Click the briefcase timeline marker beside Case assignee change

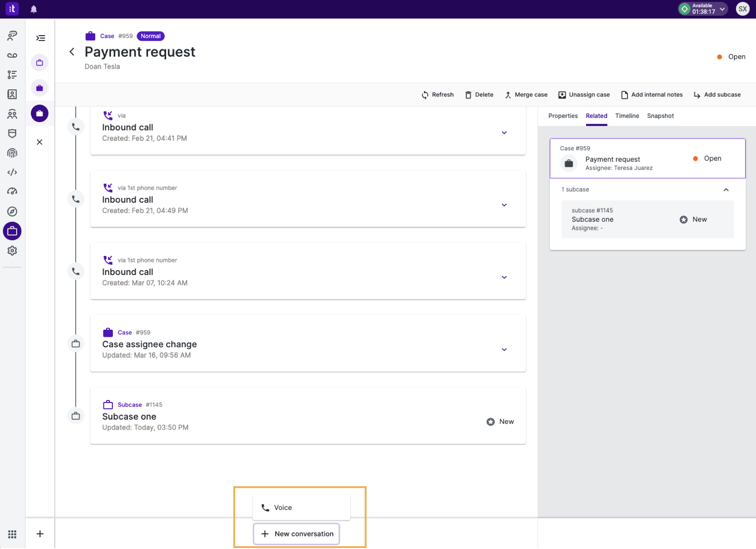[76, 344]
